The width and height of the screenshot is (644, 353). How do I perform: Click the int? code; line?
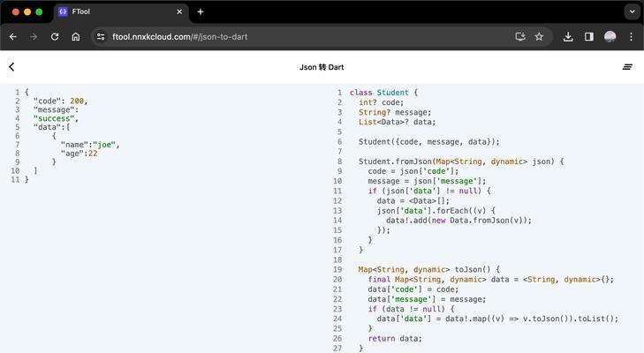pyautogui.click(x=381, y=102)
